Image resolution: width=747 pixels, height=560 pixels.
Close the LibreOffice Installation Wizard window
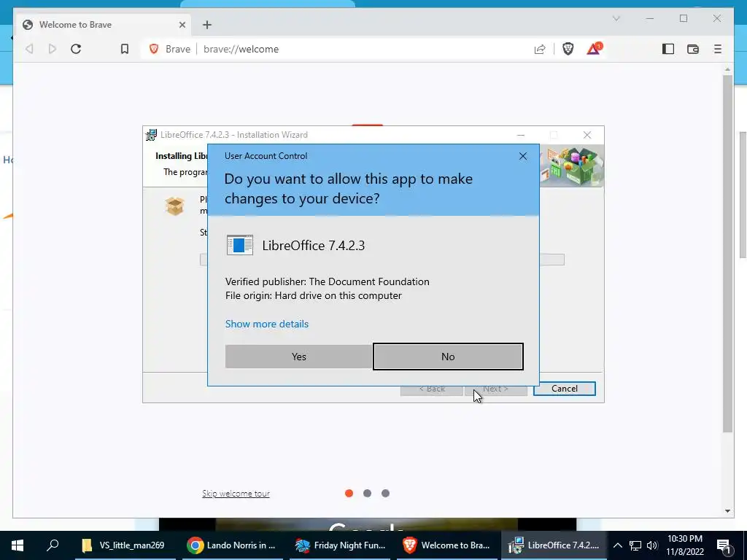(587, 135)
